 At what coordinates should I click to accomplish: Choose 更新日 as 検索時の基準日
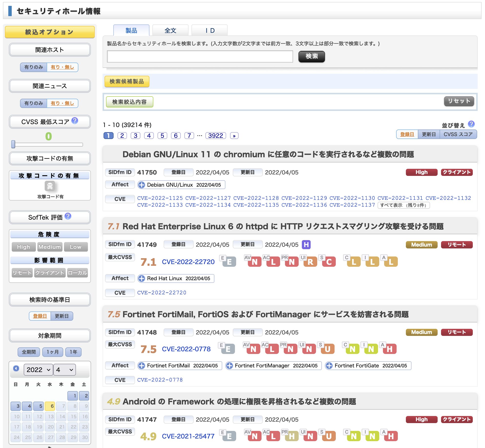[x=62, y=316]
